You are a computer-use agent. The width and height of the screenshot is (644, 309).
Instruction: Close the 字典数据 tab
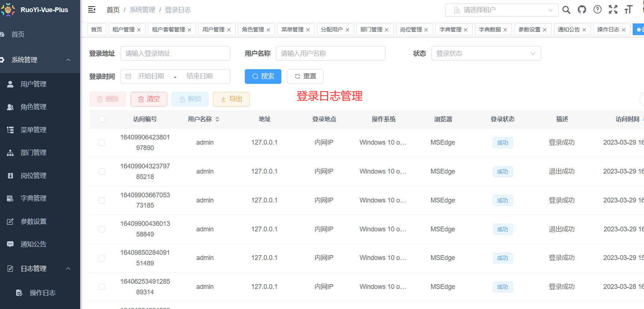point(505,30)
